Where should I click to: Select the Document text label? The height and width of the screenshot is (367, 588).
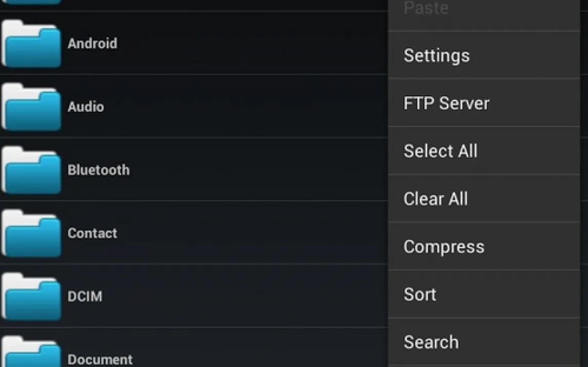[x=100, y=359]
